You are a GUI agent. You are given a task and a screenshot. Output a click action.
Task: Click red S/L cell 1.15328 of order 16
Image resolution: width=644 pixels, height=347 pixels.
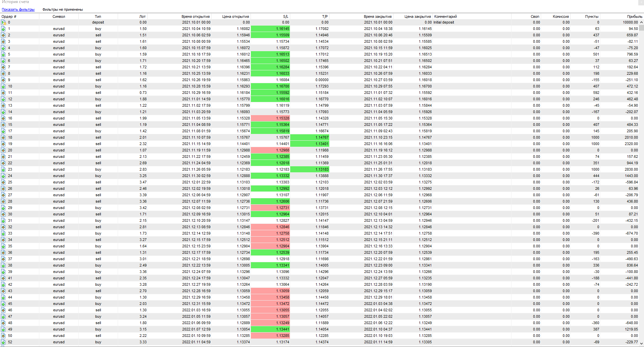point(270,118)
